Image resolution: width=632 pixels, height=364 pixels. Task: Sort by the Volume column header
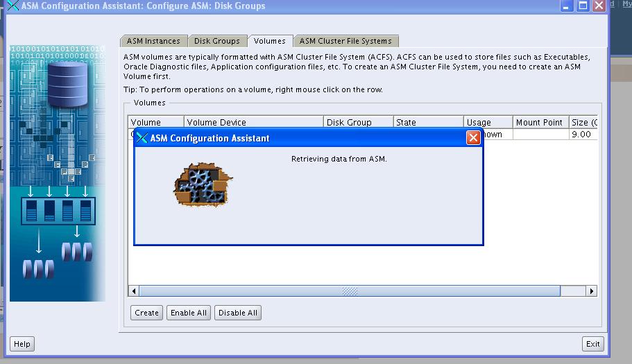pos(156,122)
